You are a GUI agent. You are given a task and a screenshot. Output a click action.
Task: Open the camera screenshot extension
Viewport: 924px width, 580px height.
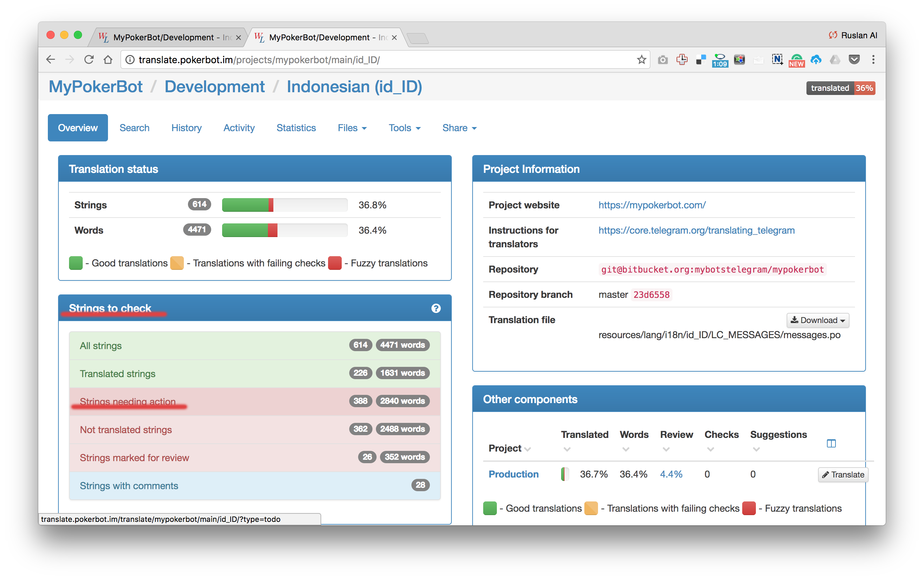663,60
